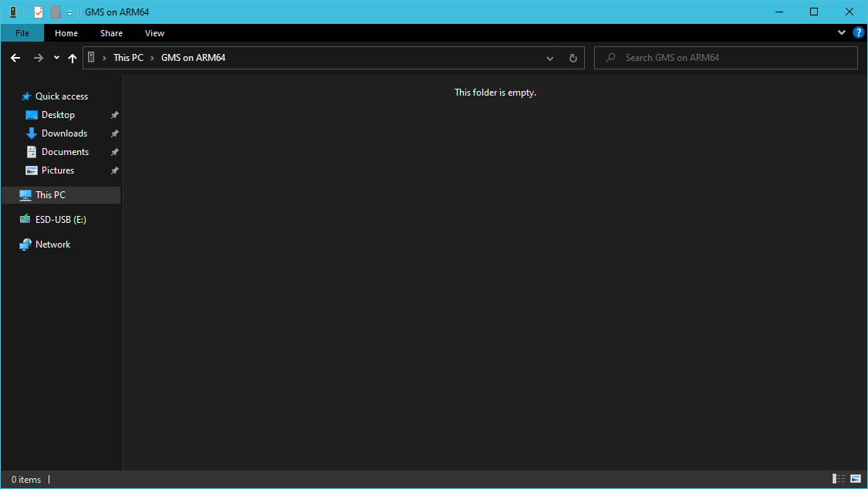Click the 'This folder is empty.' message

tap(495, 93)
